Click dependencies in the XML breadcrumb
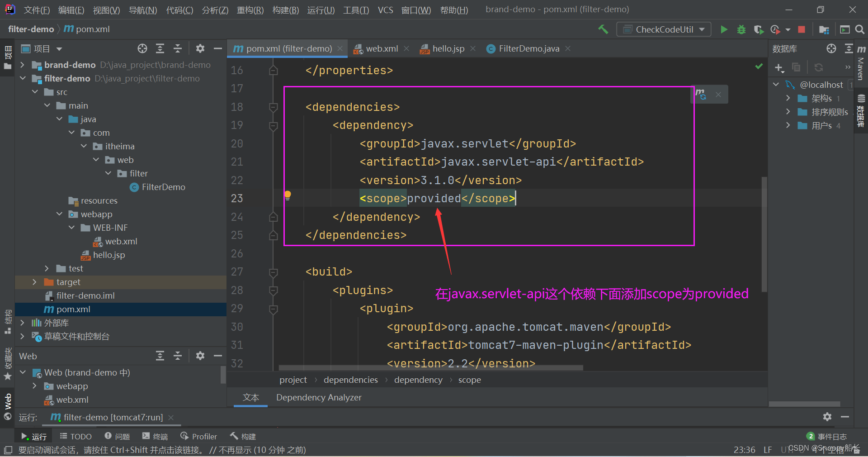 click(351, 380)
